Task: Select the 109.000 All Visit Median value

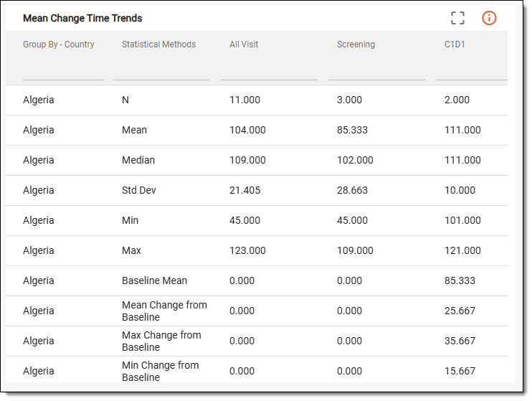Action: (247, 160)
